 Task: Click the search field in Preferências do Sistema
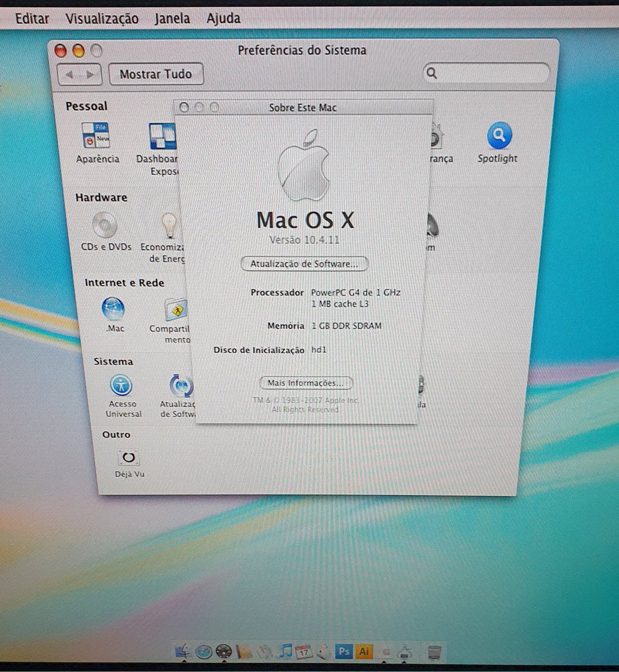(486, 73)
